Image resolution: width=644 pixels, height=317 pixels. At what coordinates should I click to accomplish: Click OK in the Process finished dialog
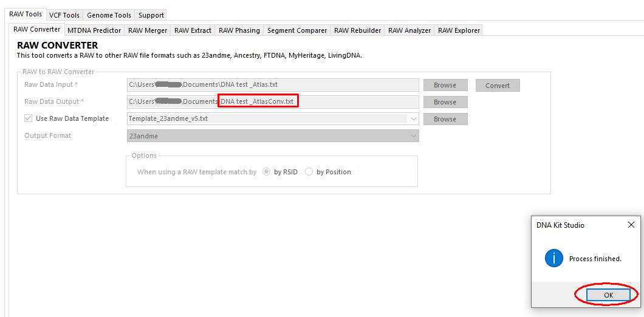pyautogui.click(x=608, y=295)
